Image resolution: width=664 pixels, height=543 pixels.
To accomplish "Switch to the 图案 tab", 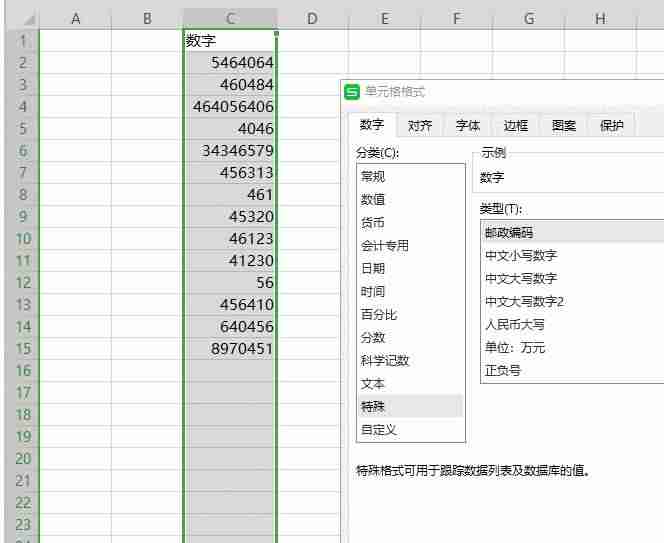I will click(564, 125).
